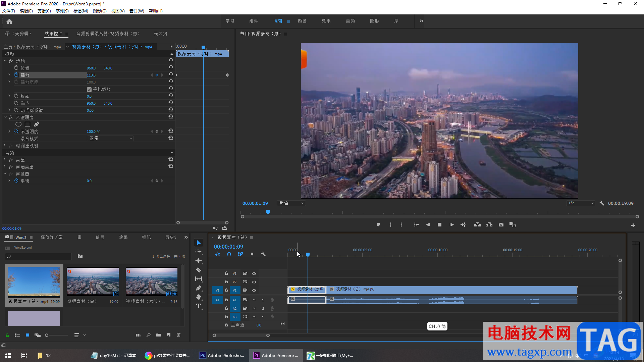Select the Ripple Edit tool

(x=199, y=261)
